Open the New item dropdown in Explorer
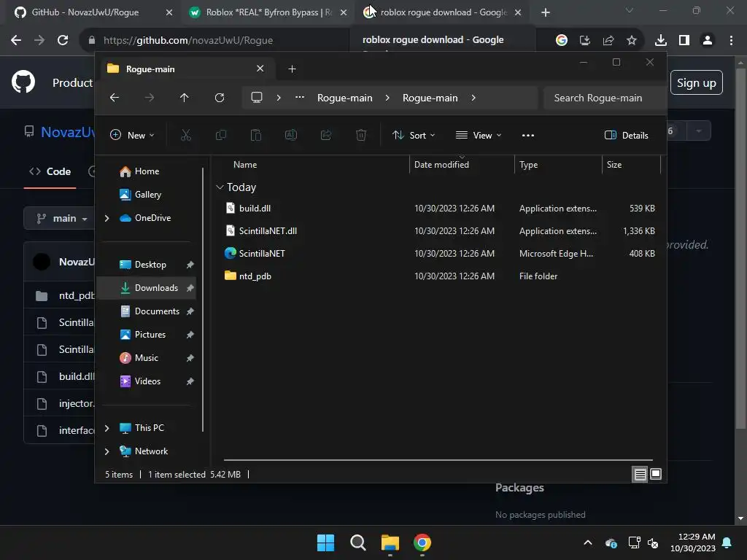Viewport: 747px width, 560px height. (x=132, y=135)
